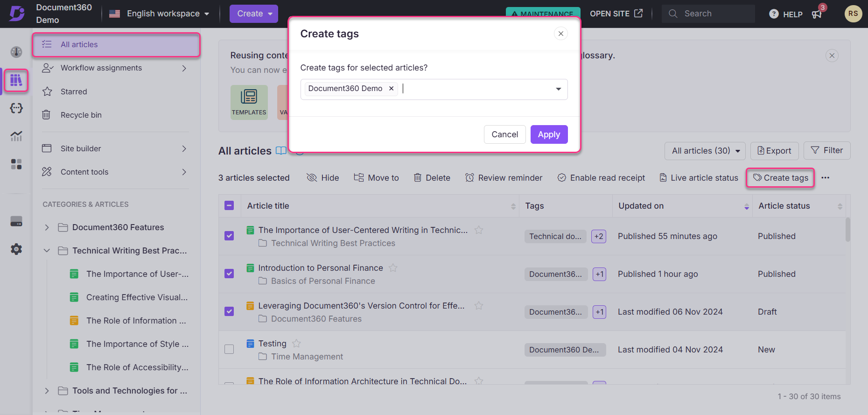Image resolution: width=868 pixels, height=415 pixels.
Task: Open more bulk actions ellipsis
Action: (826, 178)
